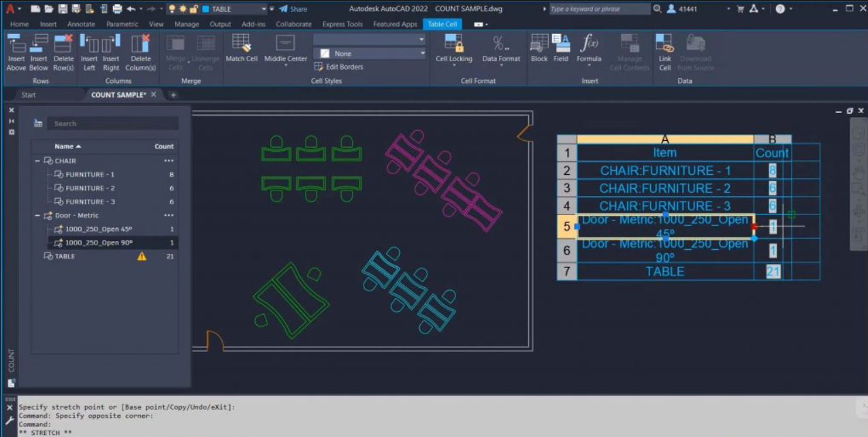Viewport: 868px width, 437px height.
Task: Click the blue TABLE layer color swatch
Action: [x=206, y=9]
